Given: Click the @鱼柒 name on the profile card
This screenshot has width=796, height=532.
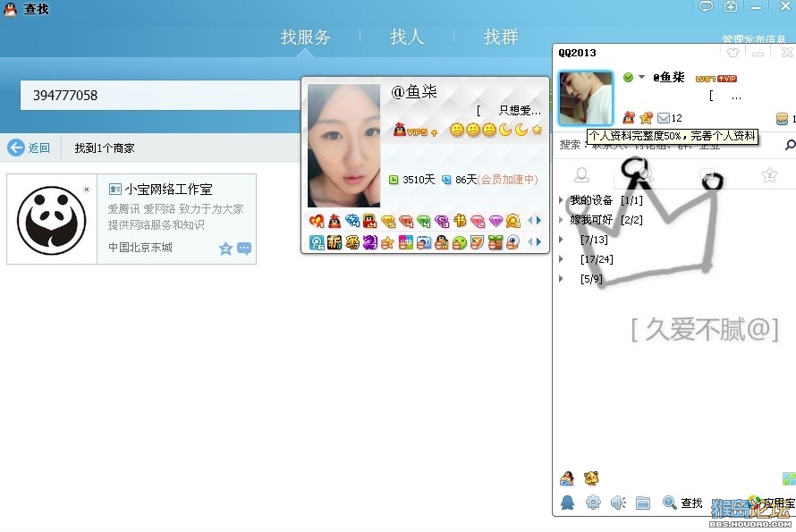Looking at the screenshot, I should [x=414, y=92].
